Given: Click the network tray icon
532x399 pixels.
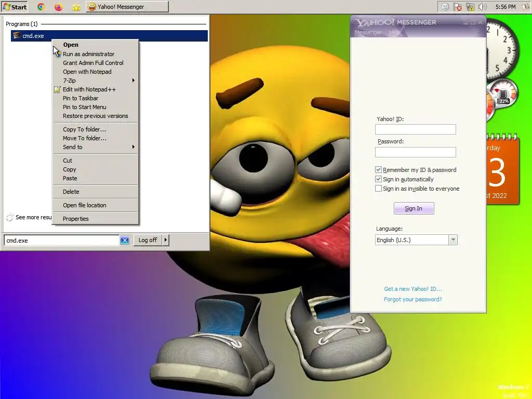Looking at the screenshot, I should coord(470,7).
